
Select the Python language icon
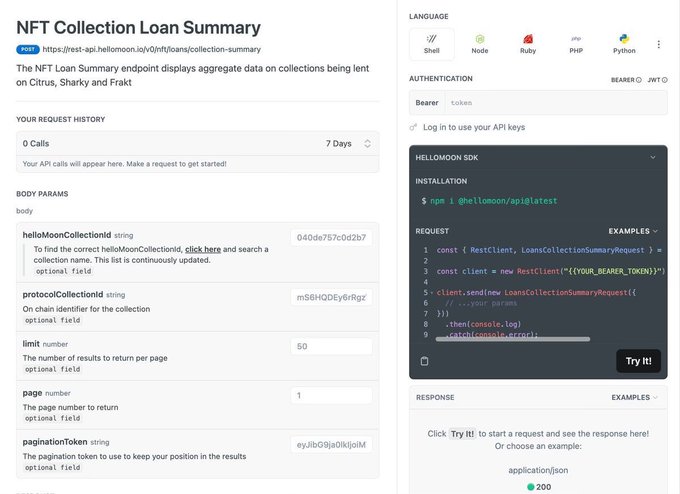click(x=624, y=44)
